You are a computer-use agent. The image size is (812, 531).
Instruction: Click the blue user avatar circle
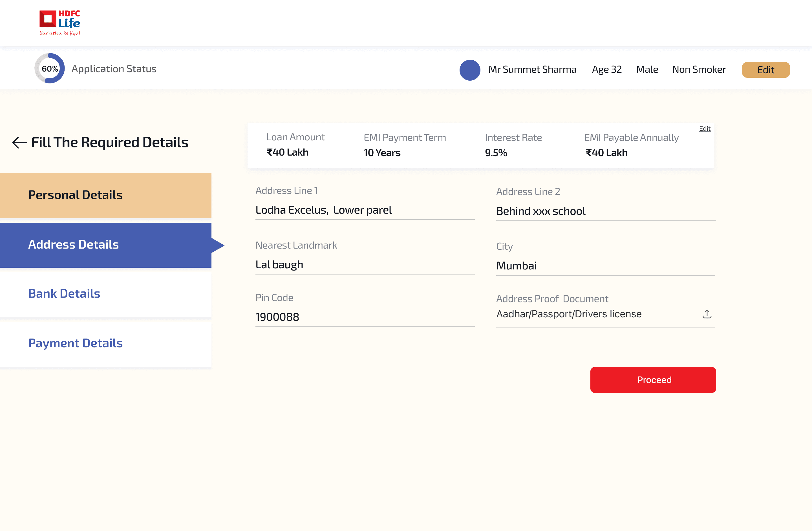[x=470, y=70]
